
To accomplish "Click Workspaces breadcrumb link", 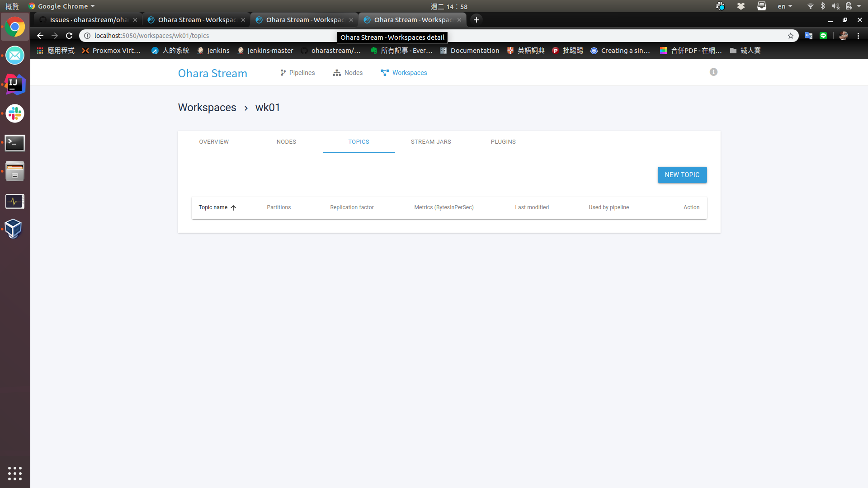I will pos(207,108).
